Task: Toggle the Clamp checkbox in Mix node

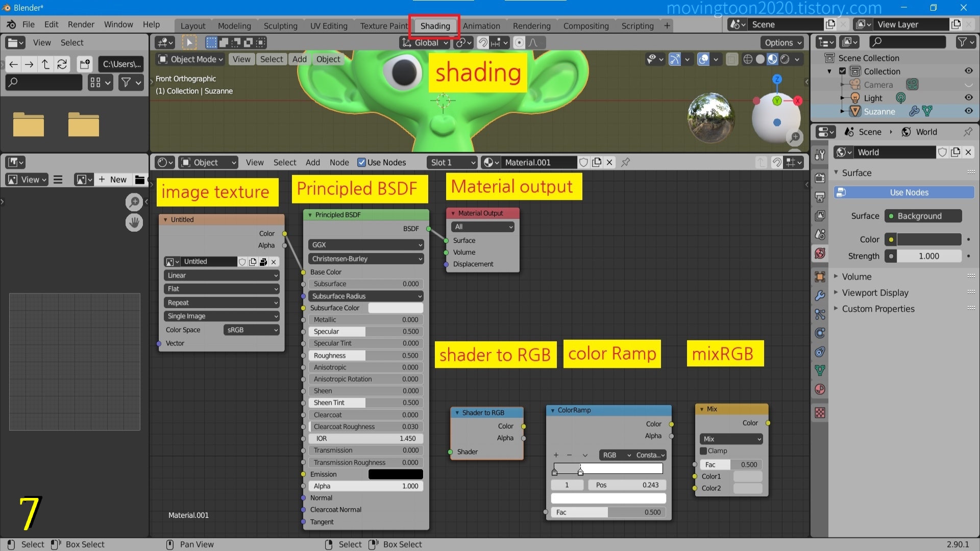Action: pos(703,451)
